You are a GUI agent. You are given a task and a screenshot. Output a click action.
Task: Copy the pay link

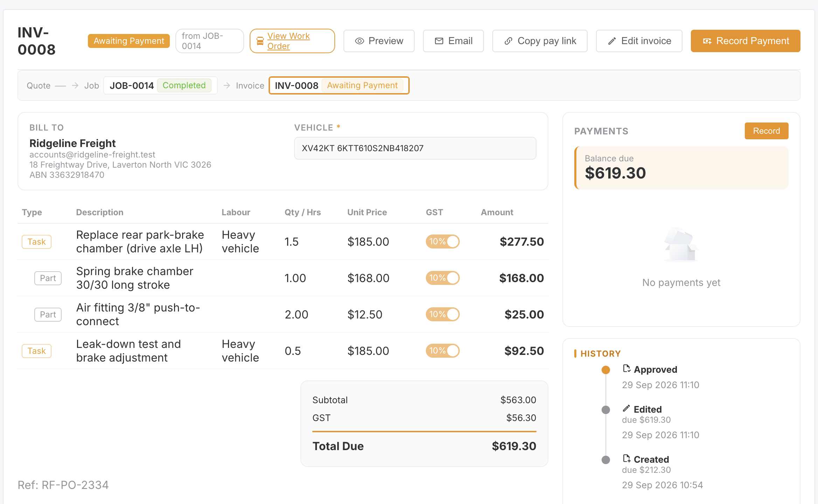click(540, 41)
